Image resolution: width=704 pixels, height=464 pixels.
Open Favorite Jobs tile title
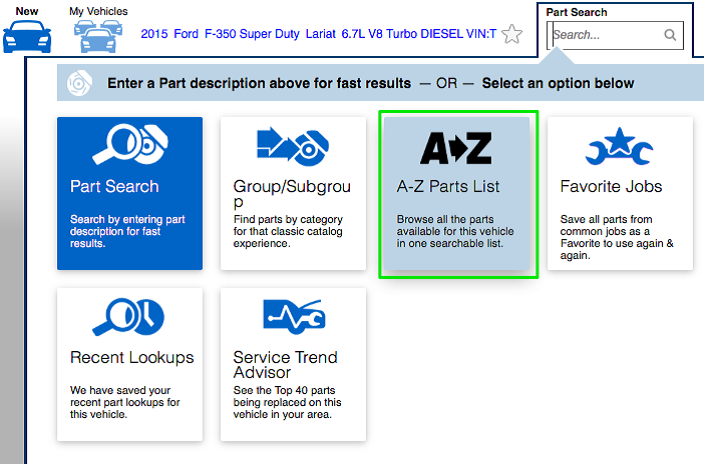pos(611,187)
